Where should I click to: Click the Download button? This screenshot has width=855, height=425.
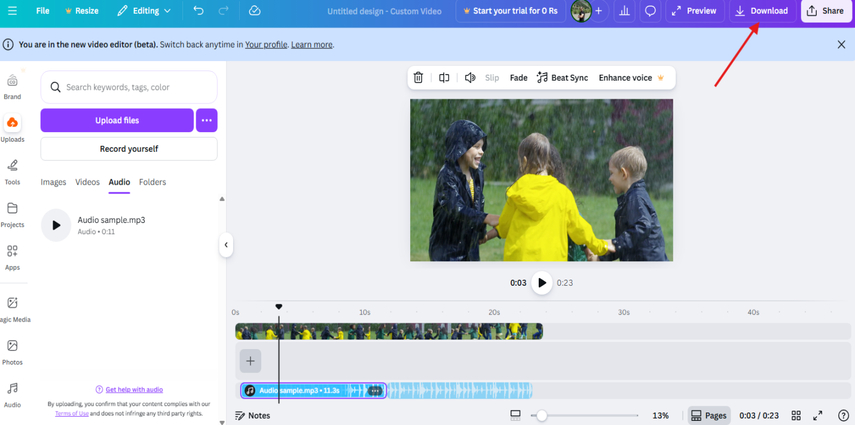[x=762, y=11]
